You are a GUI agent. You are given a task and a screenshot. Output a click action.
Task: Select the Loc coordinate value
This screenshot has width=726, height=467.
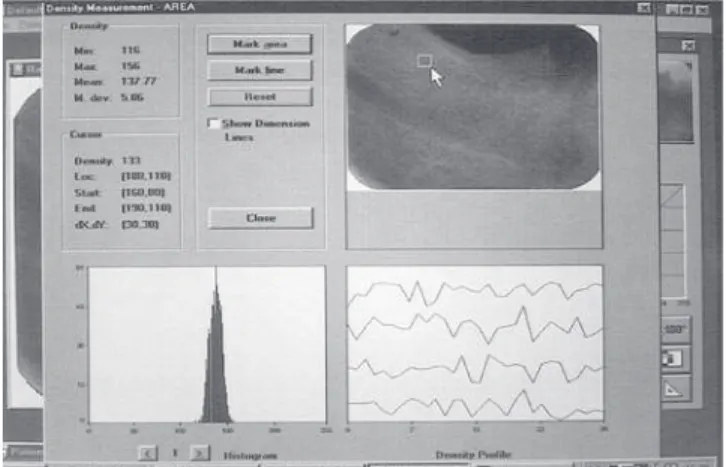click(x=146, y=176)
